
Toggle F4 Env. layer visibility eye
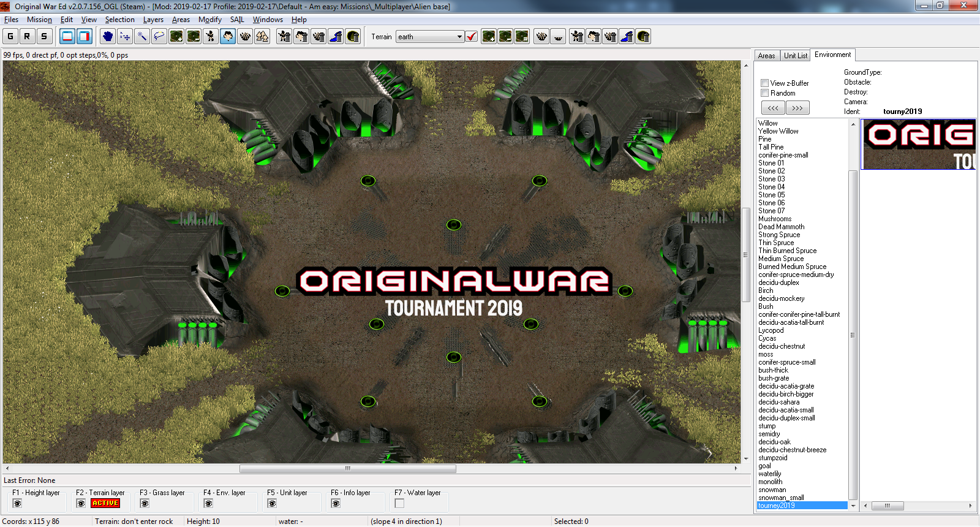pos(208,504)
